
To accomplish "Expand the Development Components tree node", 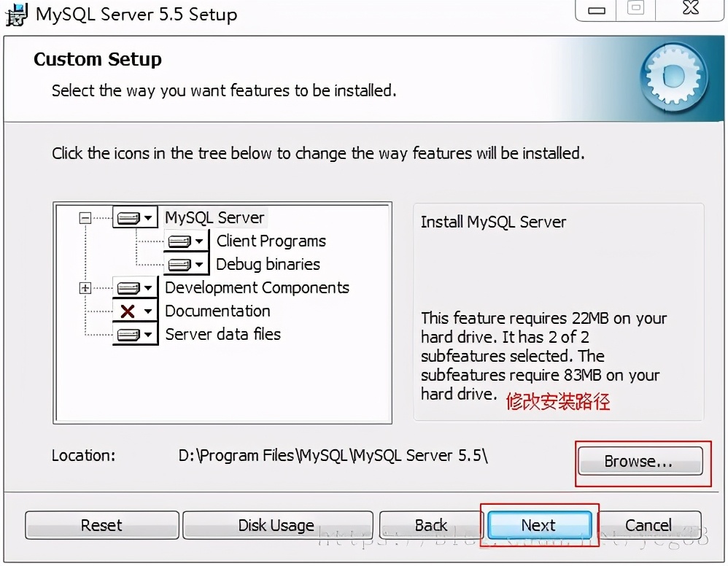I will (x=85, y=288).
